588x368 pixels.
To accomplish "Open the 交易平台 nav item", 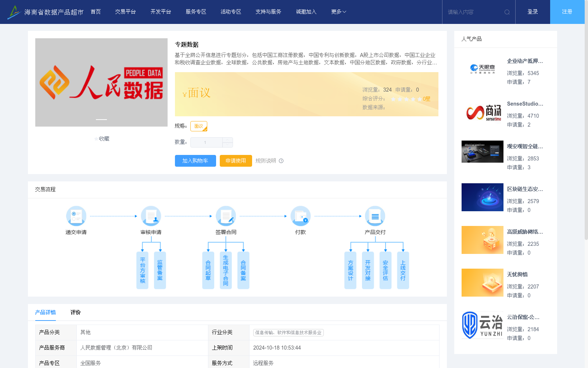I will tap(125, 12).
